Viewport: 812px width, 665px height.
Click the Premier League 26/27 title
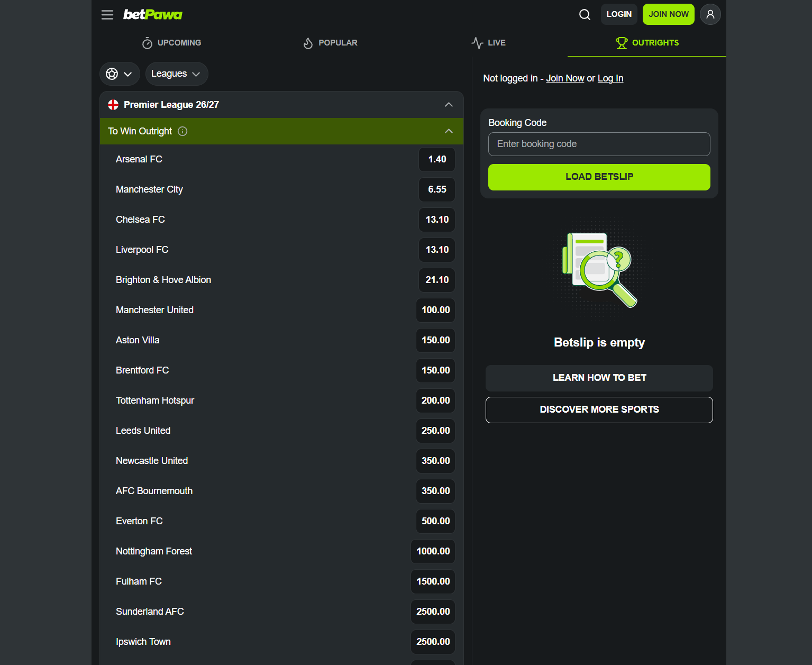(x=171, y=105)
